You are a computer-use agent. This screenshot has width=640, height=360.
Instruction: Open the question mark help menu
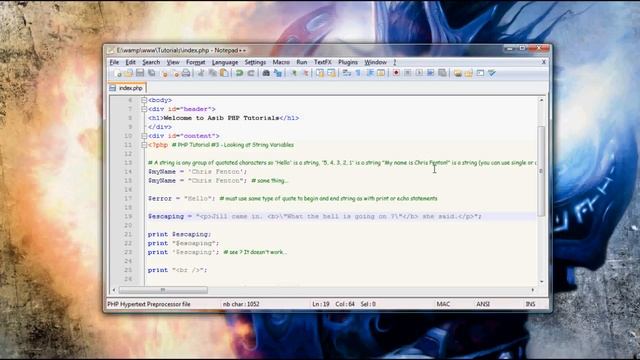click(394, 62)
